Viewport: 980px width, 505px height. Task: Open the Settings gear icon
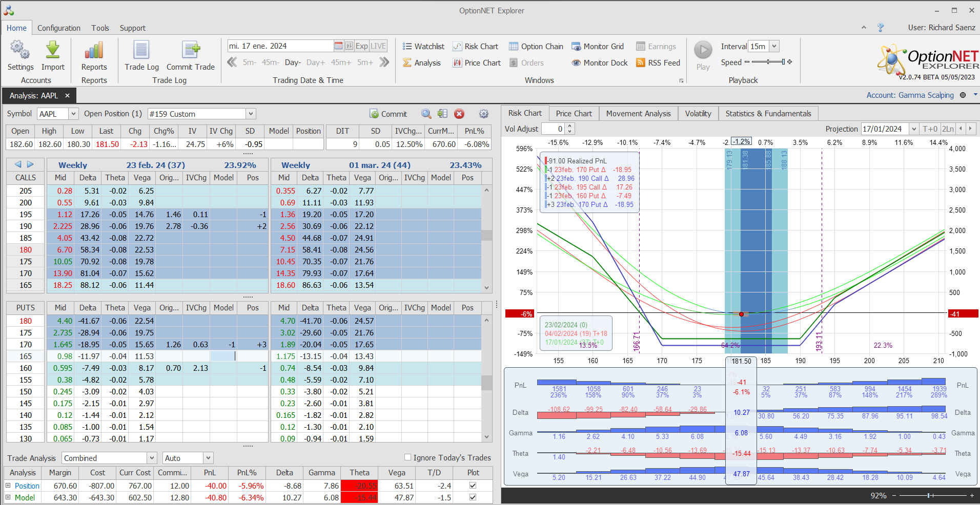(20, 50)
